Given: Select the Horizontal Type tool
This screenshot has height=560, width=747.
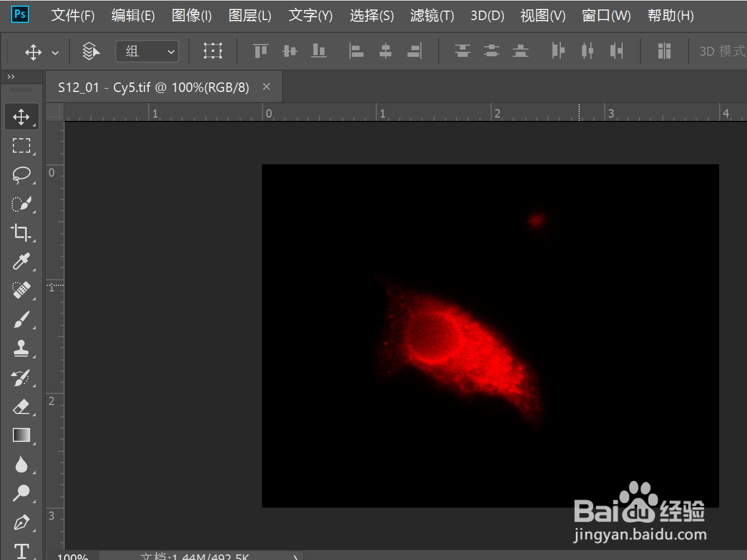Looking at the screenshot, I should tap(21, 551).
